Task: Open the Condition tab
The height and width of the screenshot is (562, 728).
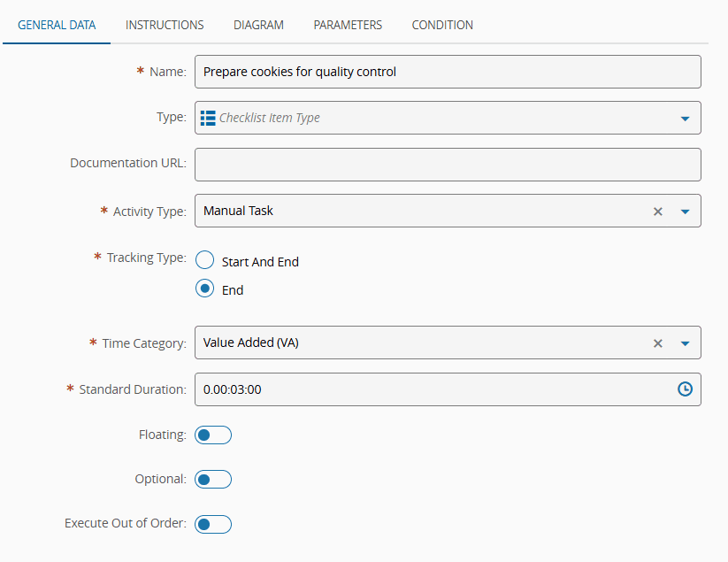Action: coord(442,25)
